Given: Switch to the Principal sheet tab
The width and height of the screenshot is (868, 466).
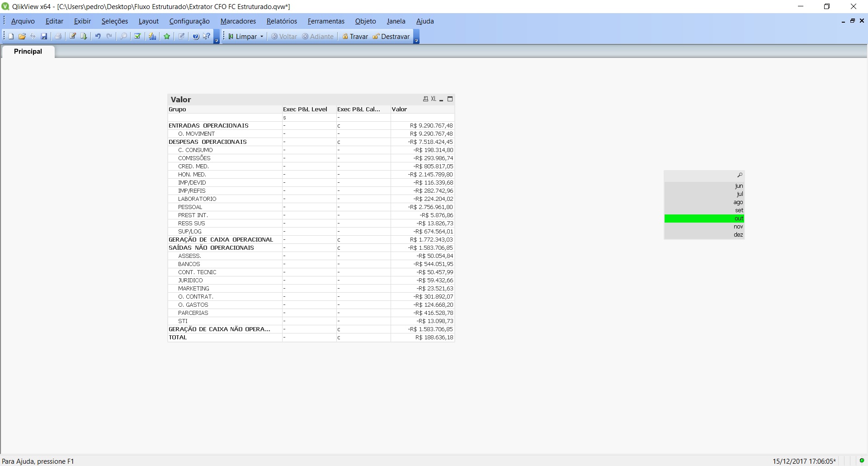Looking at the screenshot, I should coord(28,52).
